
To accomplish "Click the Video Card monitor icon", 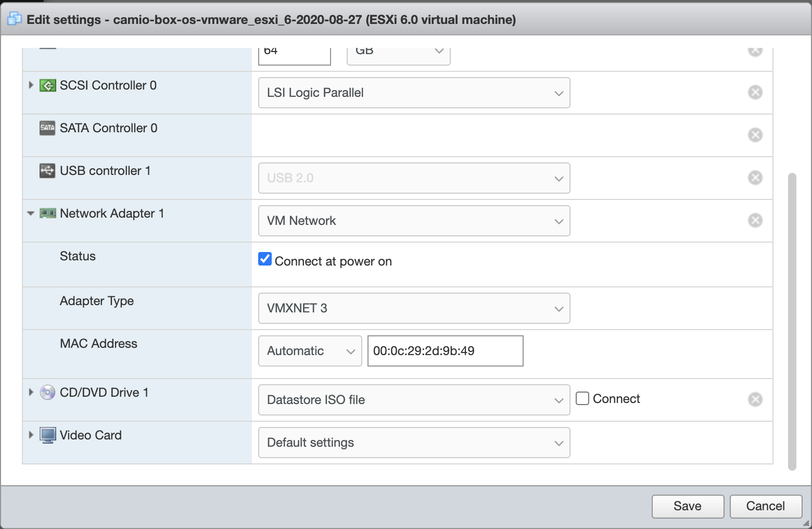I will coord(47,435).
